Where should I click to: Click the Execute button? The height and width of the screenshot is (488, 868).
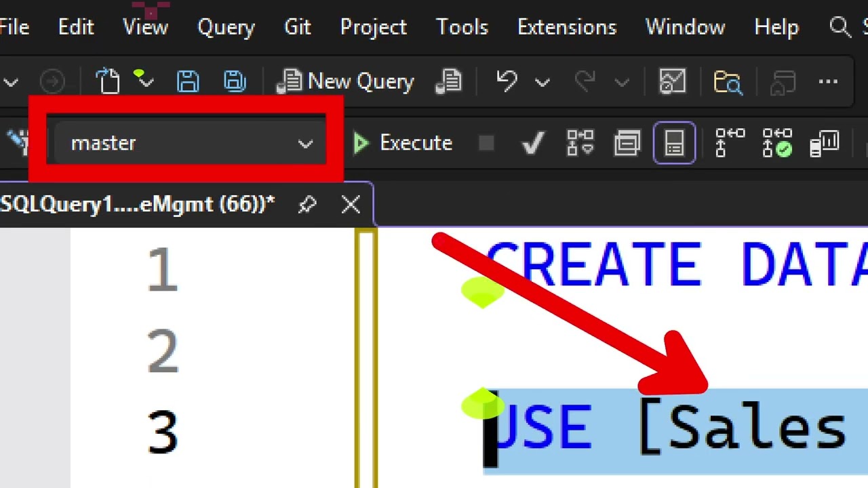coord(403,143)
